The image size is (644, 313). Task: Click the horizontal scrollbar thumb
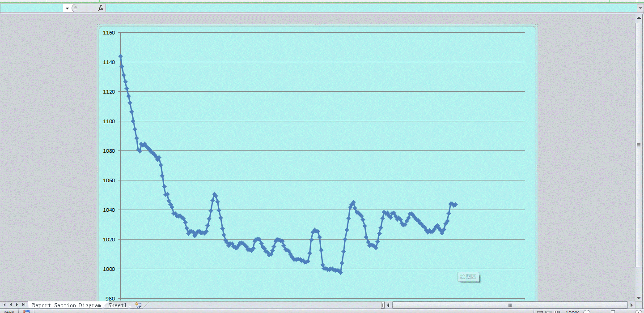pos(510,305)
